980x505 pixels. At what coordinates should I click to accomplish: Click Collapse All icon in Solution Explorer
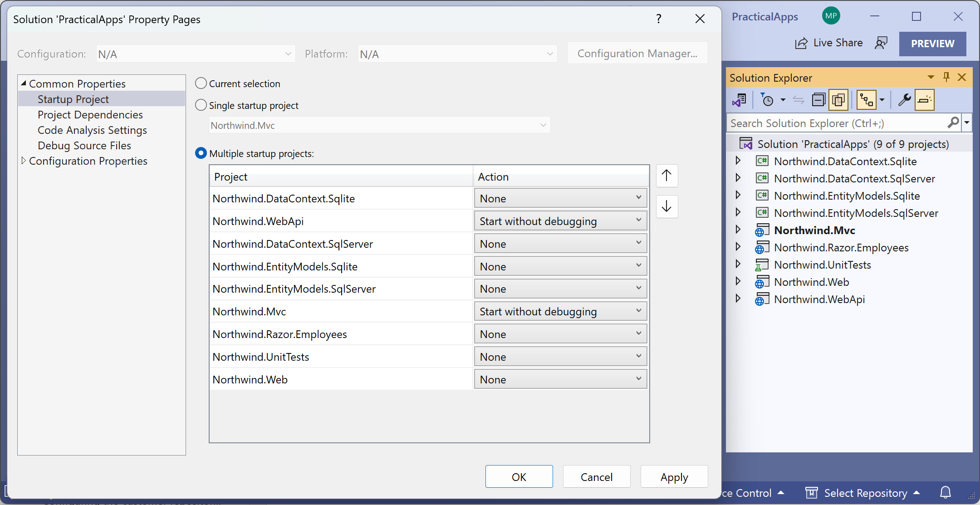818,100
